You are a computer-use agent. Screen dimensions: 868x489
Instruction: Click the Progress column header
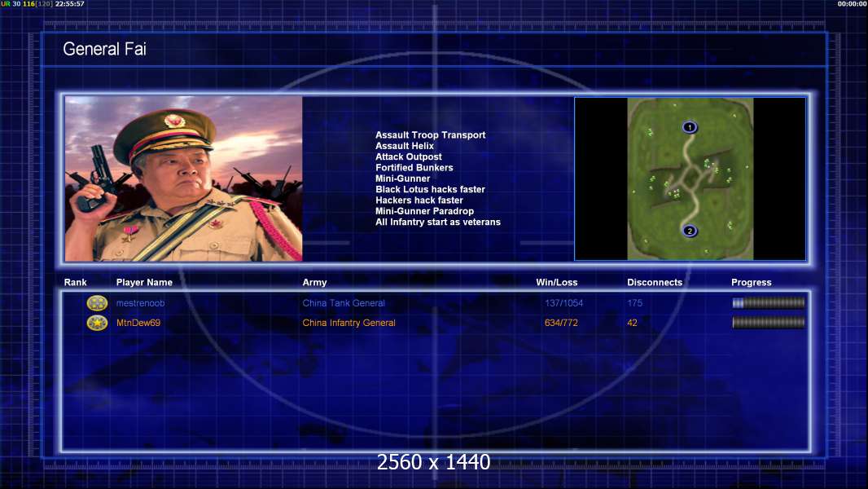(x=752, y=283)
